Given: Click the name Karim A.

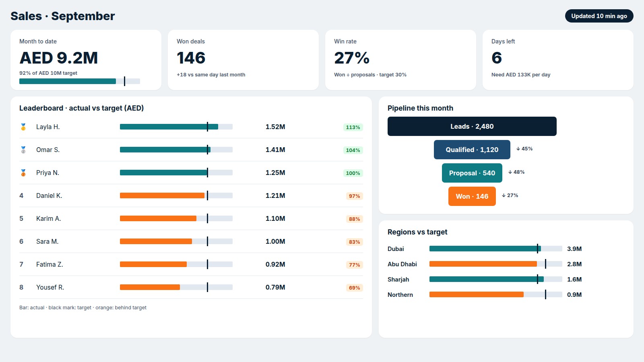Looking at the screenshot, I should 48,218.
